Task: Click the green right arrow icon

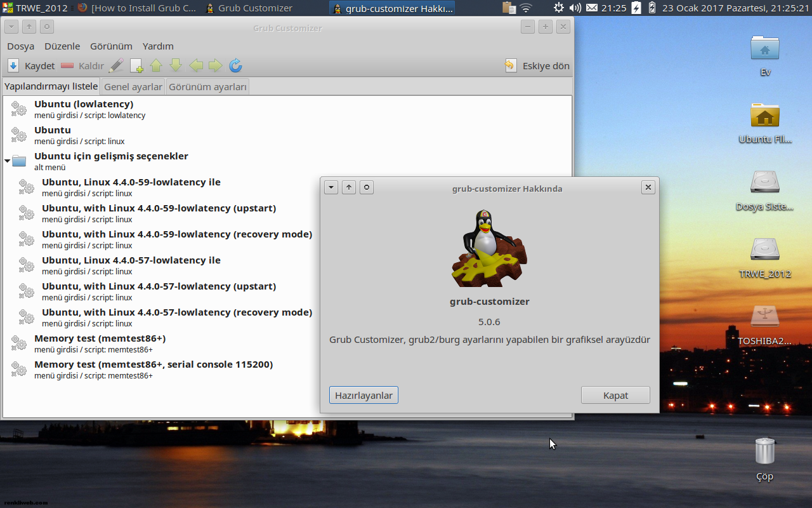Action: pyautogui.click(x=216, y=65)
